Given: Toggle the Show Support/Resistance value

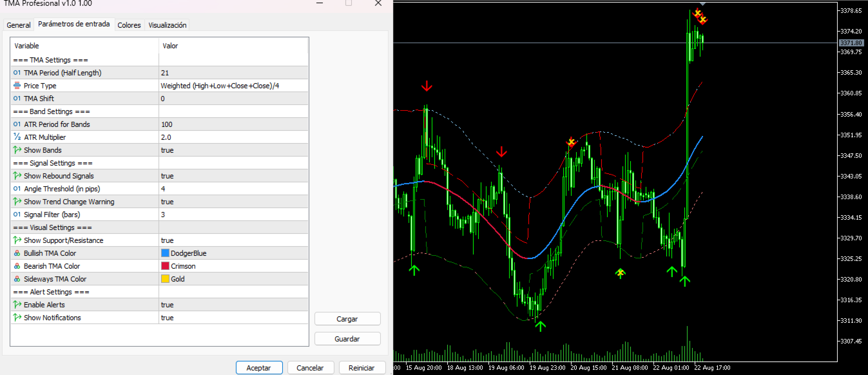Looking at the screenshot, I should click(233, 240).
